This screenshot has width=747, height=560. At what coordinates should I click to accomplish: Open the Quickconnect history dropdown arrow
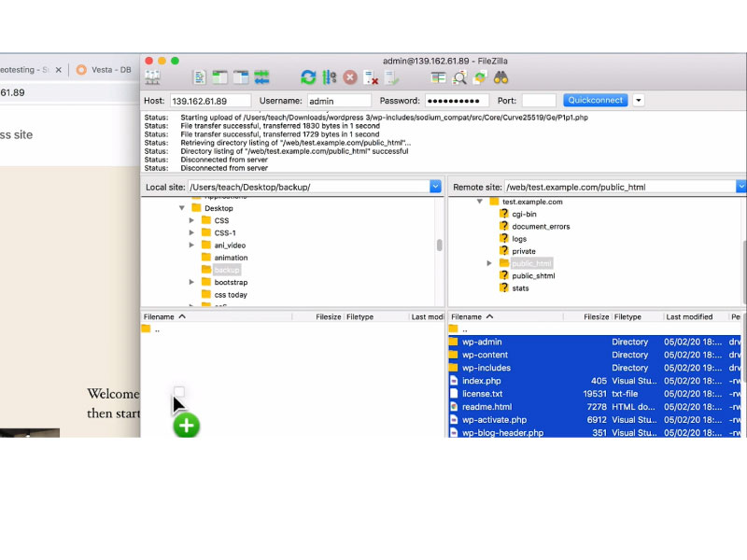(x=639, y=100)
